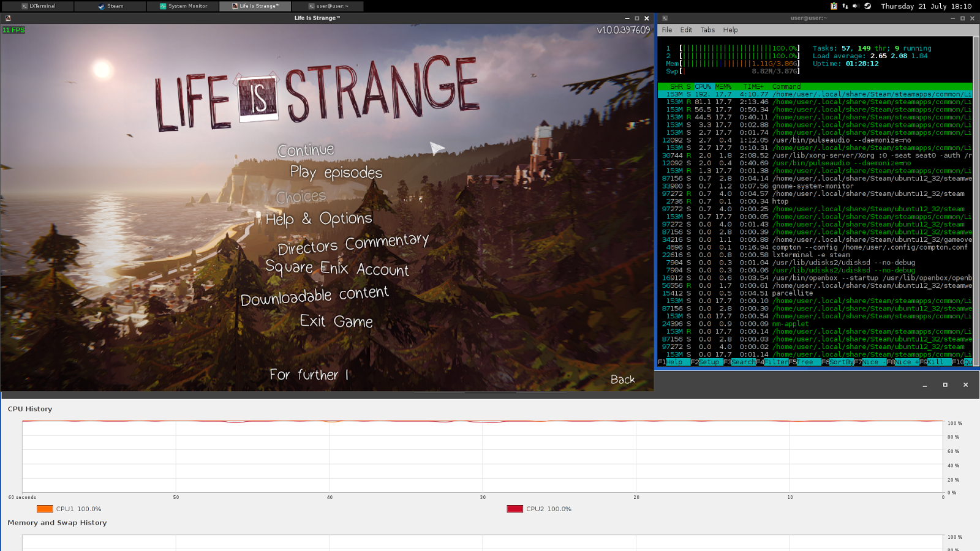Screen dimensions: 980x551
Task: Open the terminal File menu
Action: point(667,30)
